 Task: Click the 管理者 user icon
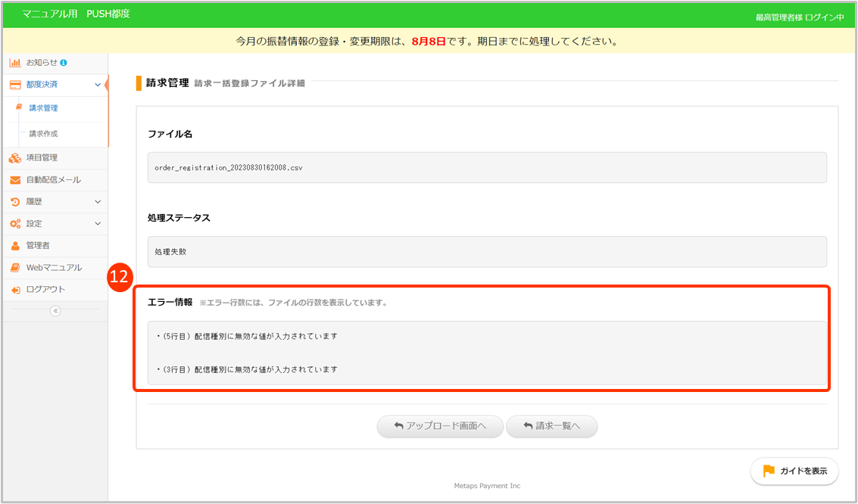14,246
